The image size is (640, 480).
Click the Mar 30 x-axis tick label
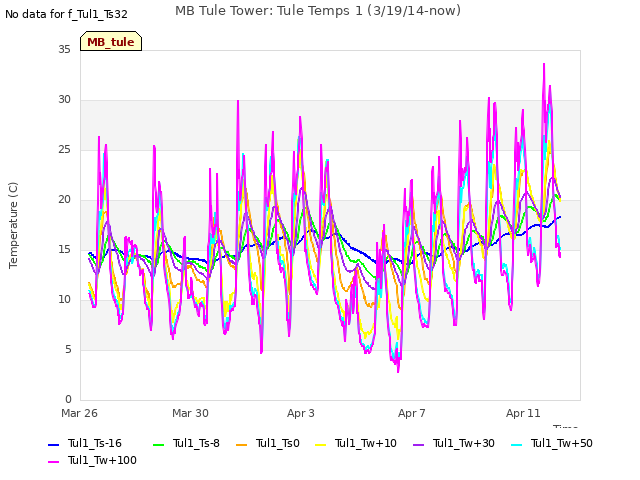tap(190, 413)
